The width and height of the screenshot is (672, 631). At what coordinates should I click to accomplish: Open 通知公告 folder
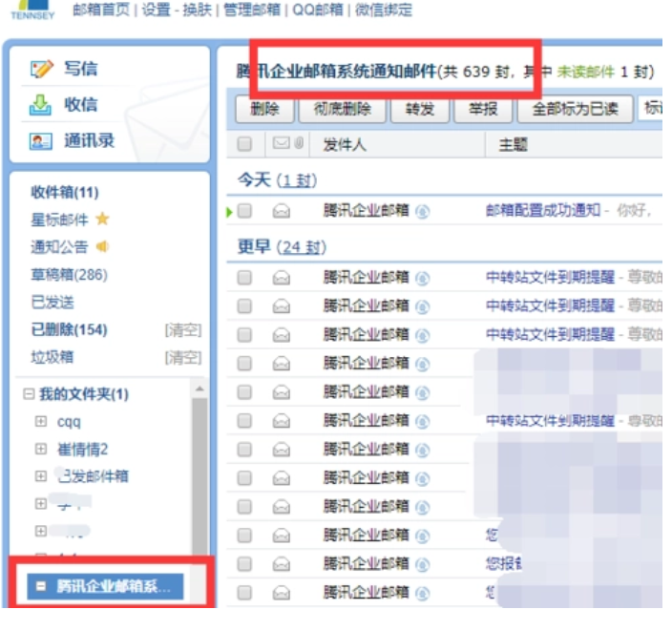(x=59, y=247)
